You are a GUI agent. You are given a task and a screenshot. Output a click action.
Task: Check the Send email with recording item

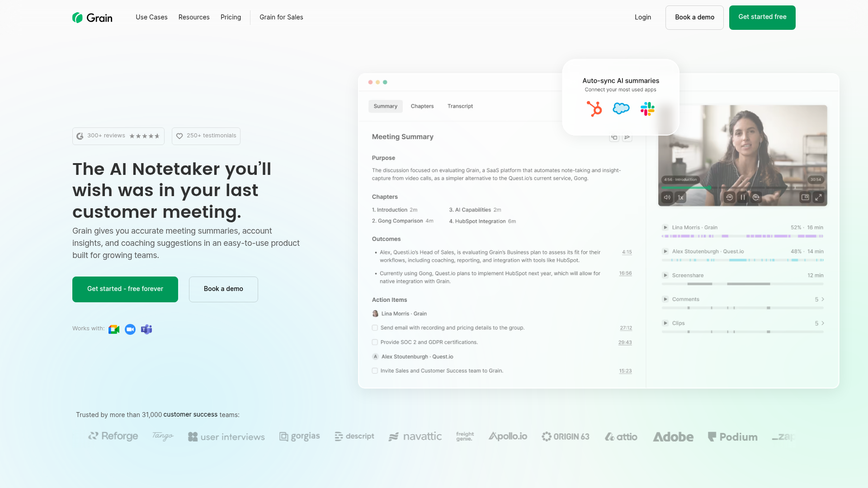375,328
